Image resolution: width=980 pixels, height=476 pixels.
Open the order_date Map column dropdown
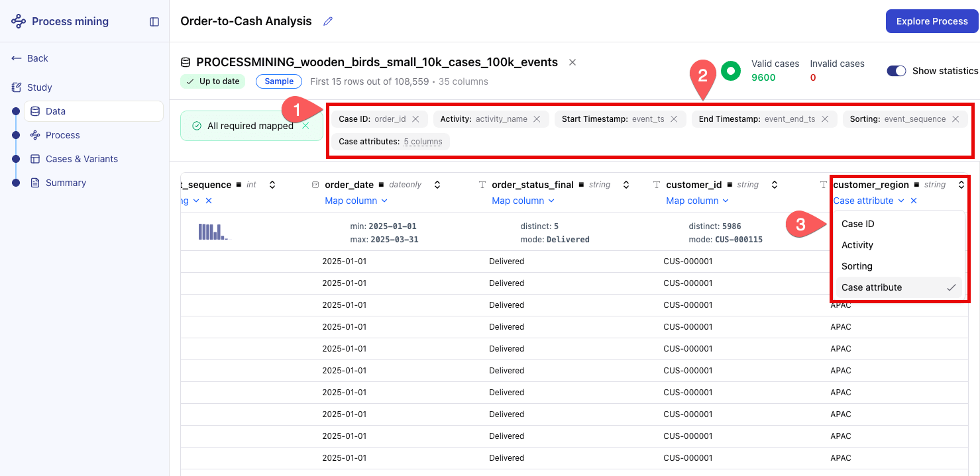pyautogui.click(x=356, y=201)
